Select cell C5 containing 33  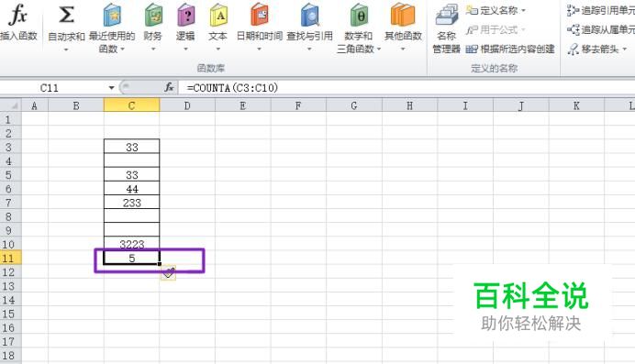131,175
